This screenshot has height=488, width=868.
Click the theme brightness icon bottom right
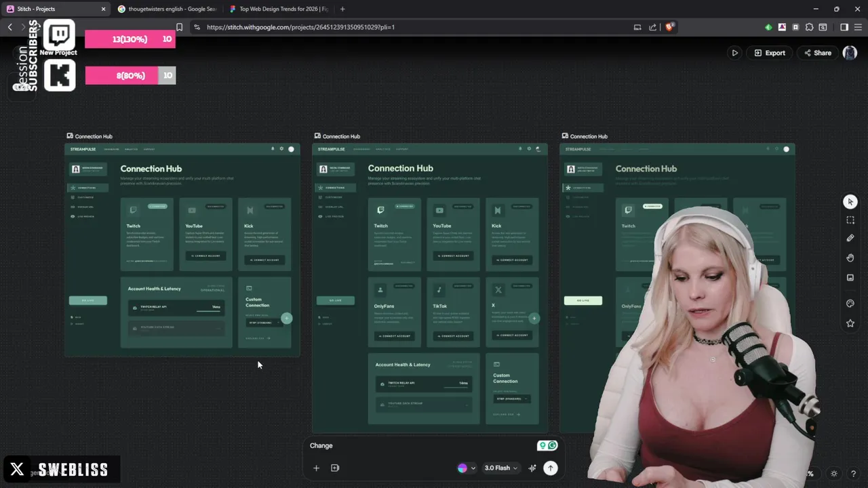click(834, 473)
